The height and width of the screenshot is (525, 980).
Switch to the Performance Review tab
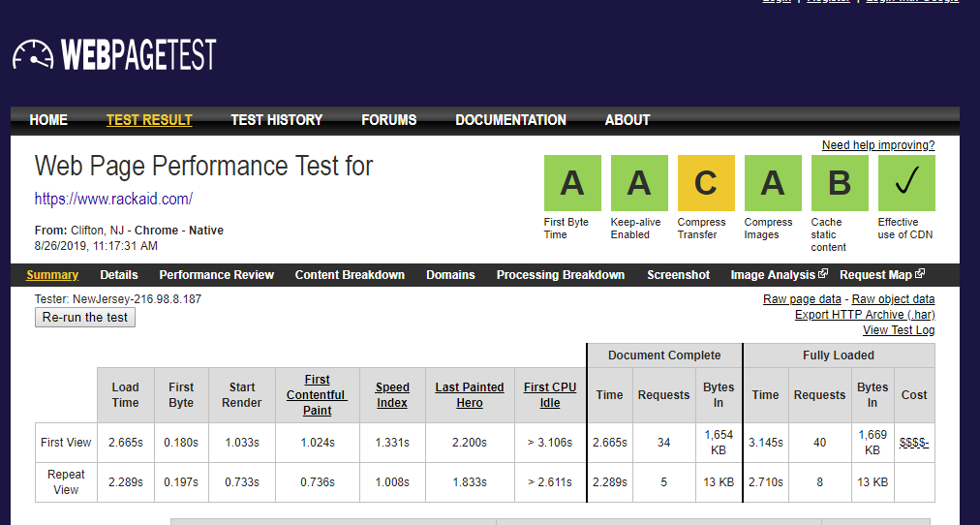point(216,275)
